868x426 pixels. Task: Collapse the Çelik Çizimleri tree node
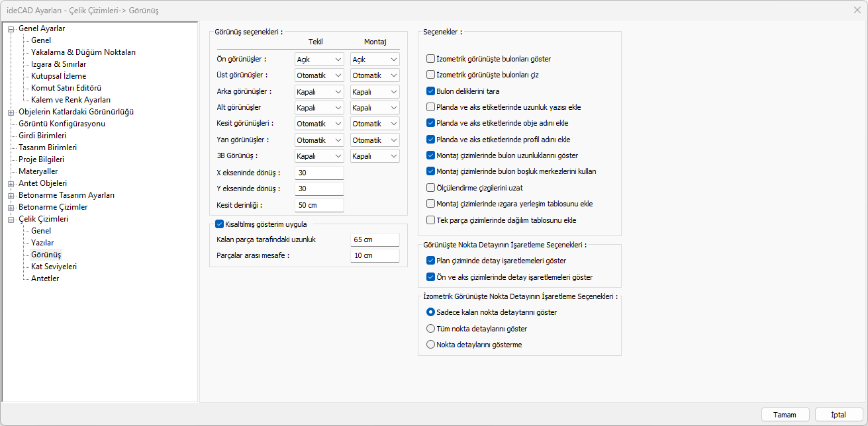(11, 219)
